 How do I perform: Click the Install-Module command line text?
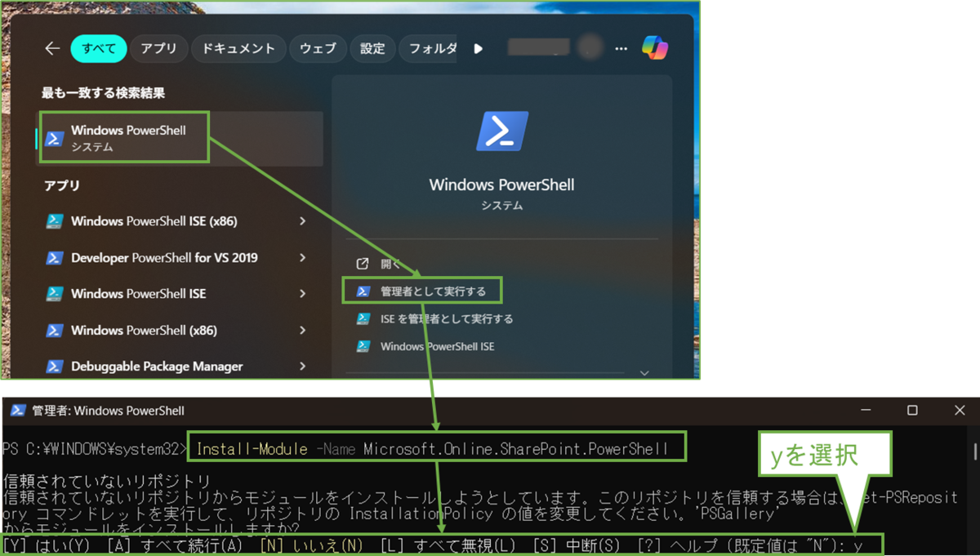432,449
